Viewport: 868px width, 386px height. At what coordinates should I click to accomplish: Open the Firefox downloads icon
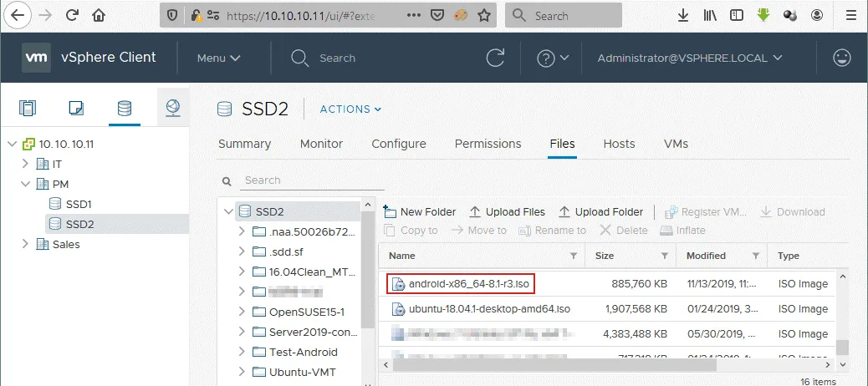click(683, 15)
